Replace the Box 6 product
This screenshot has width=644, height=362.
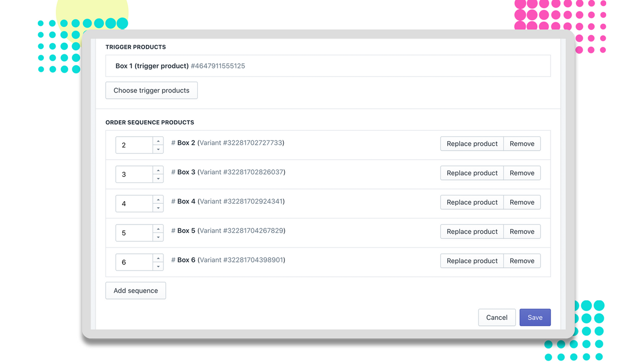(x=471, y=260)
